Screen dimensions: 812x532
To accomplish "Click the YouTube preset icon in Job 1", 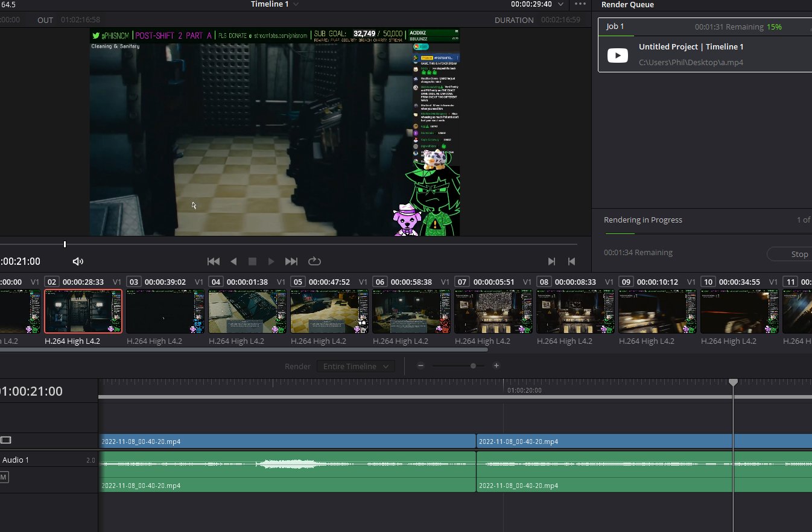I will [617, 55].
